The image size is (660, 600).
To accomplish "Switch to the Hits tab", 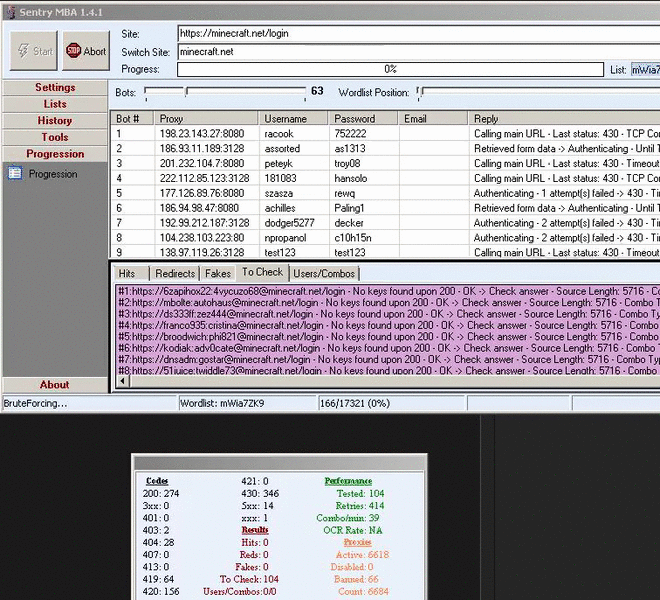I will [131, 274].
